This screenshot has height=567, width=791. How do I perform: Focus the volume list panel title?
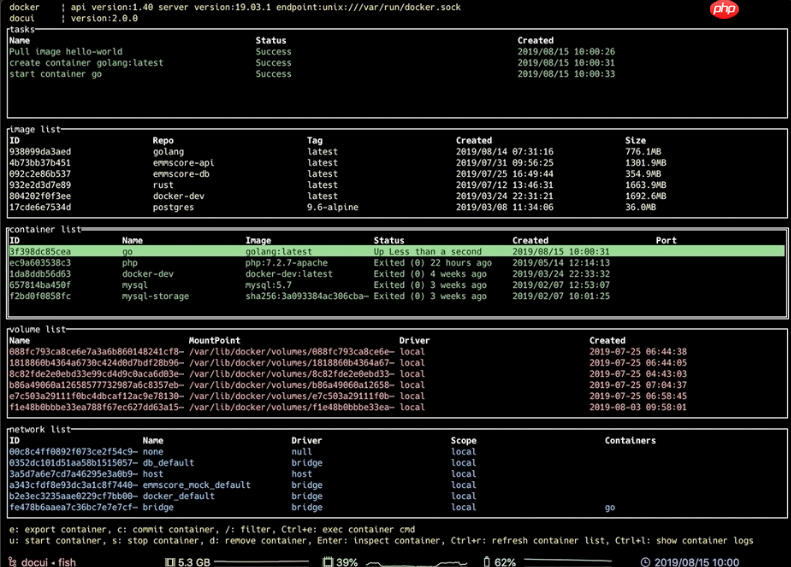point(38,329)
